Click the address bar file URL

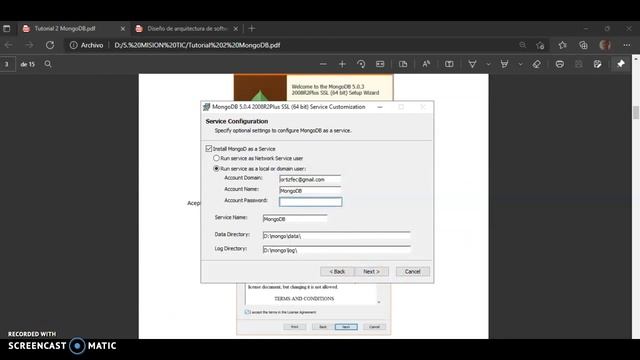tap(197, 45)
